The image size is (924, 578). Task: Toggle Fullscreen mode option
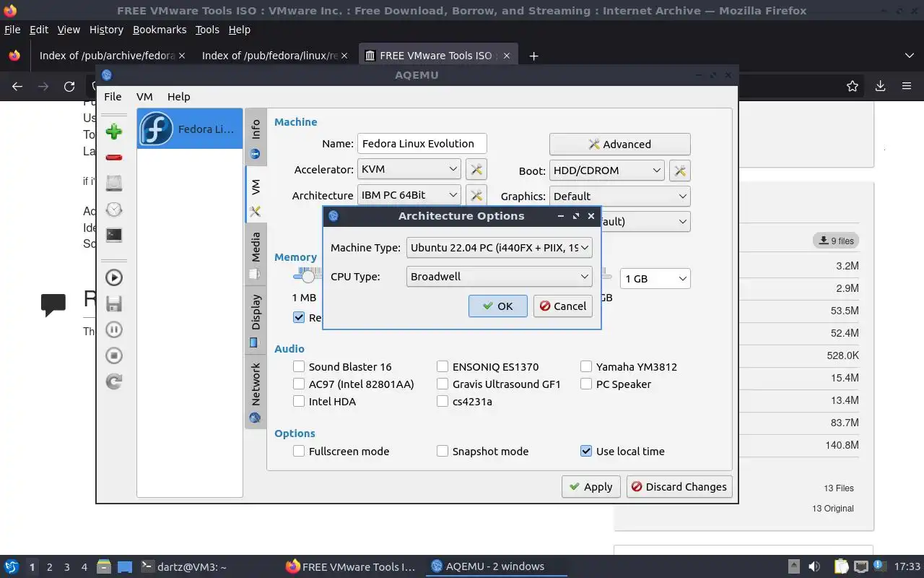(299, 451)
